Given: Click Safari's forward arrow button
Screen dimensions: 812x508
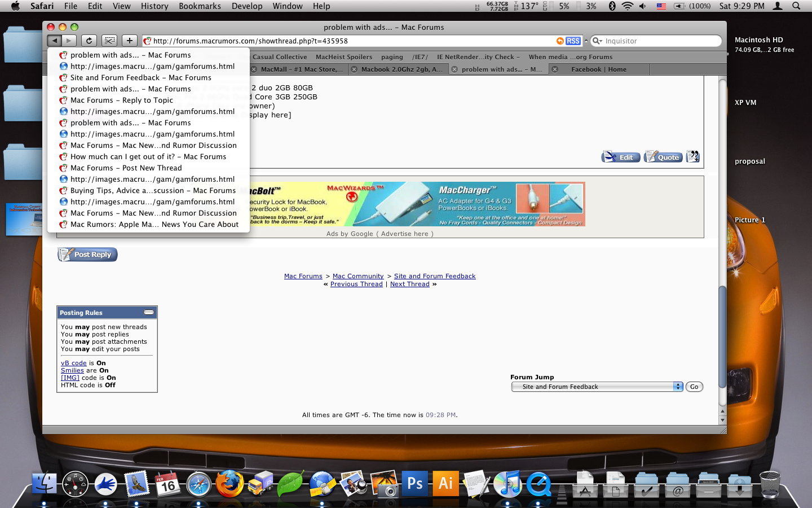Looking at the screenshot, I should click(x=69, y=41).
